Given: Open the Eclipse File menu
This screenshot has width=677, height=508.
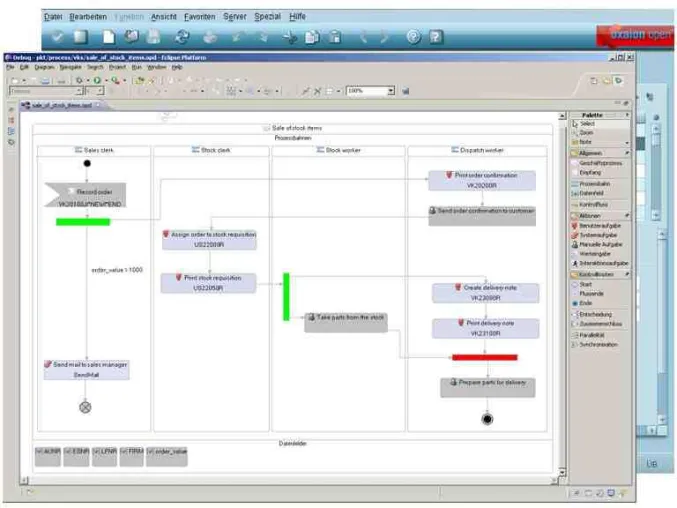Looking at the screenshot, I should [x=10, y=67].
